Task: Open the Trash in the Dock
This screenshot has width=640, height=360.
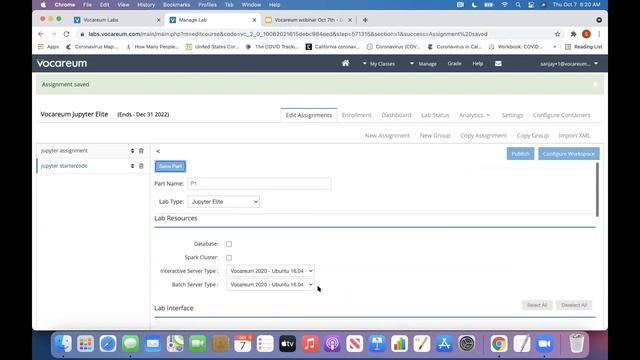Action: click(576, 344)
